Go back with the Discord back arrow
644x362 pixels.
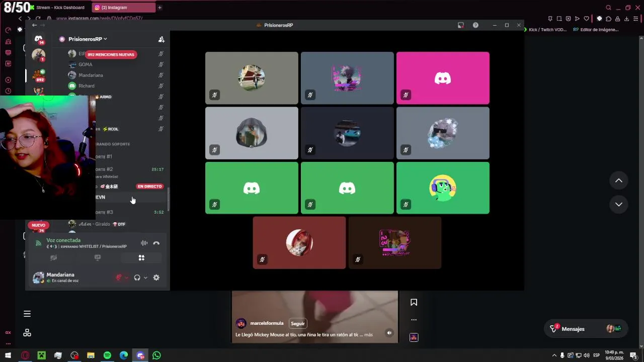(34, 25)
